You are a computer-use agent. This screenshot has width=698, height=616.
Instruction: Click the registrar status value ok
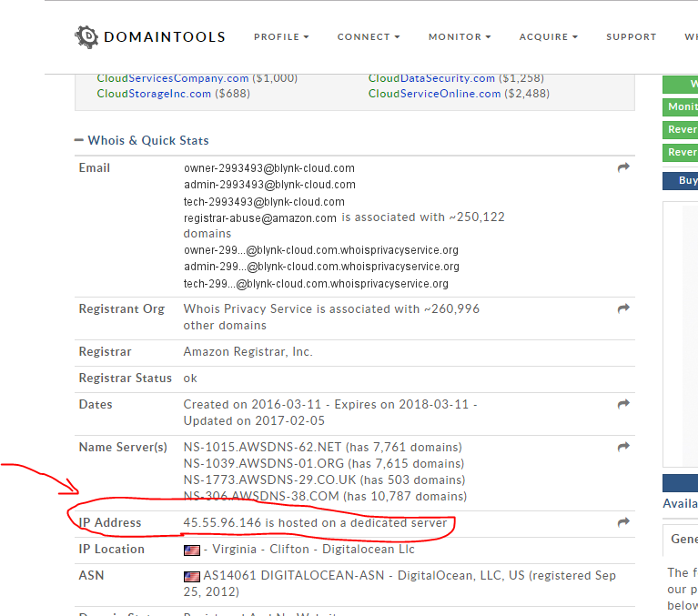coord(190,379)
